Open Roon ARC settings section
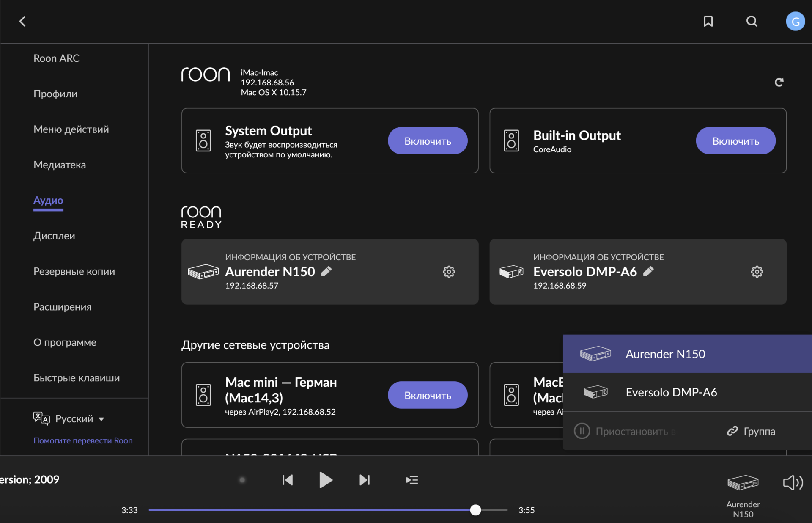This screenshot has width=812, height=523. click(56, 58)
